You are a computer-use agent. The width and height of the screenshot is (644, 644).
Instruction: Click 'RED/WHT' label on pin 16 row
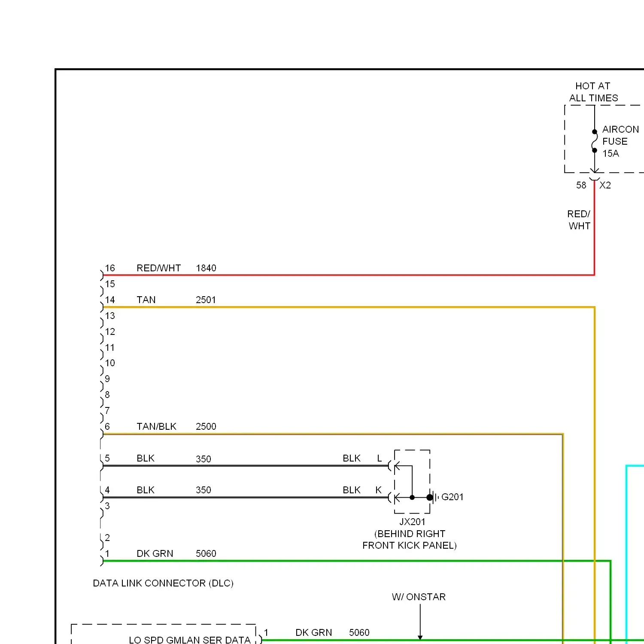click(x=158, y=268)
